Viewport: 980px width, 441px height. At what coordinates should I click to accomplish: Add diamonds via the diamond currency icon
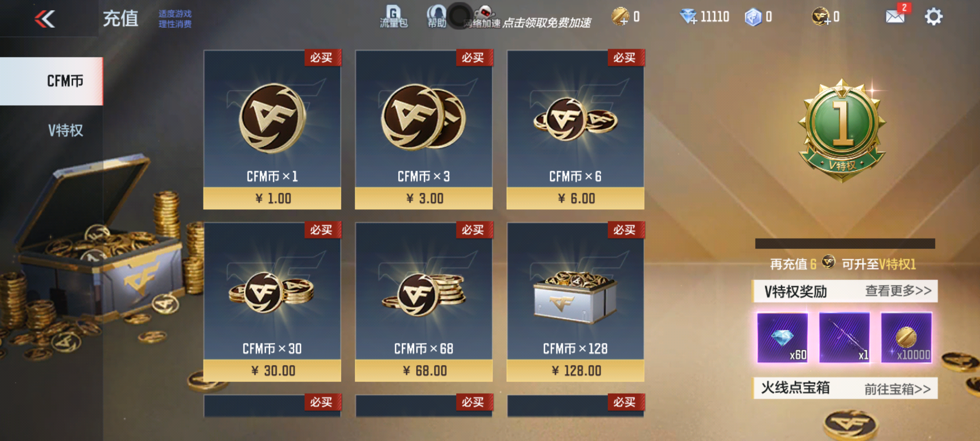pyautogui.click(x=688, y=17)
